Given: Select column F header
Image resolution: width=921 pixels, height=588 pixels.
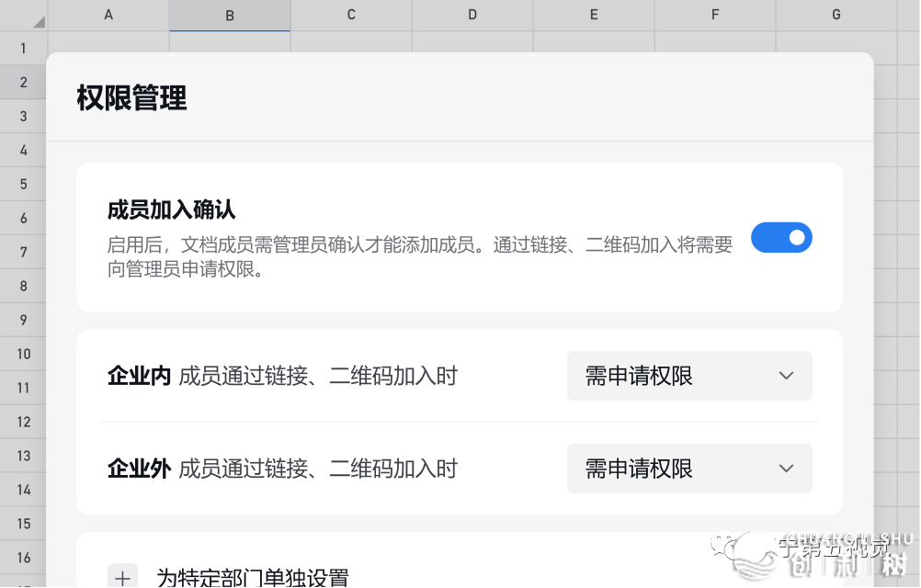Looking at the screenshot, I should point(715,16).
